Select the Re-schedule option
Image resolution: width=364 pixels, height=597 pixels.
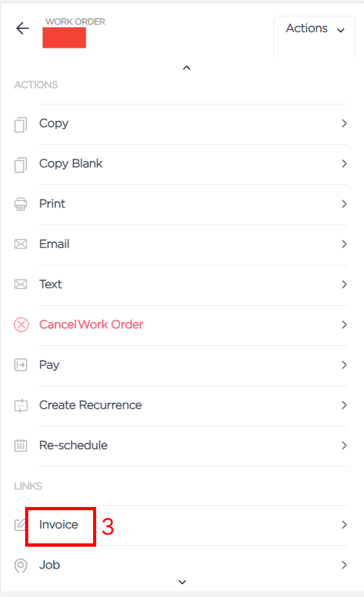point(180,446)
